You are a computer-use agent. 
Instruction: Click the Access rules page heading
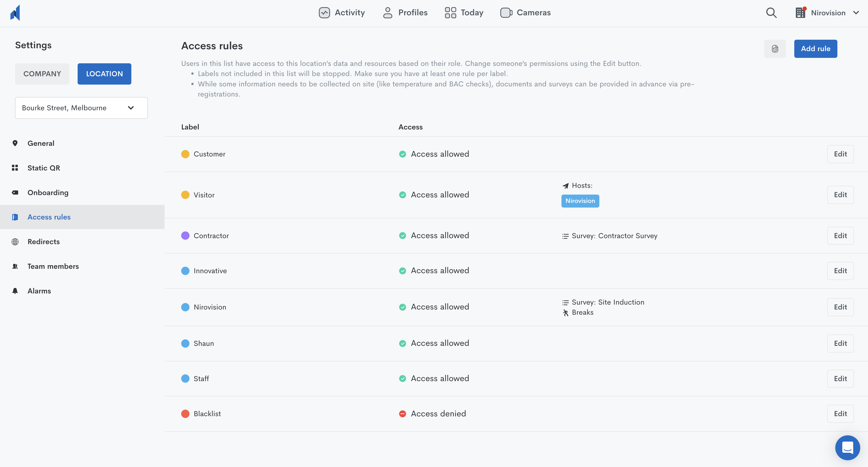212,46
